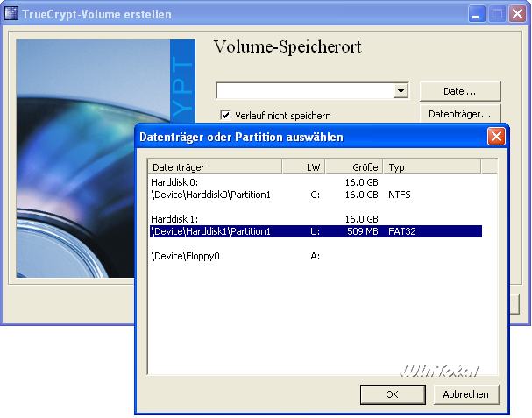Sort by the Typ column header
The width and height of the screenshot is (532, 418).
point(432,166)
